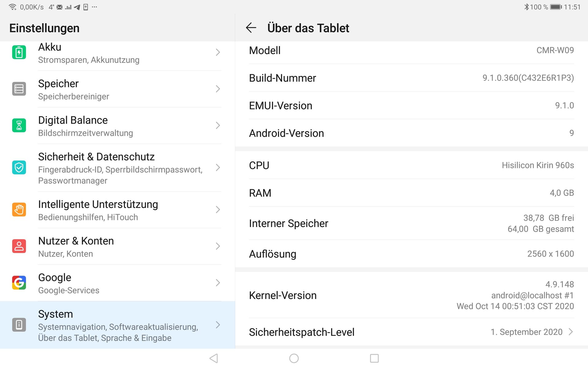
Task: Expand the Sicherheitspatch-Level chevron
Action: 571,332
